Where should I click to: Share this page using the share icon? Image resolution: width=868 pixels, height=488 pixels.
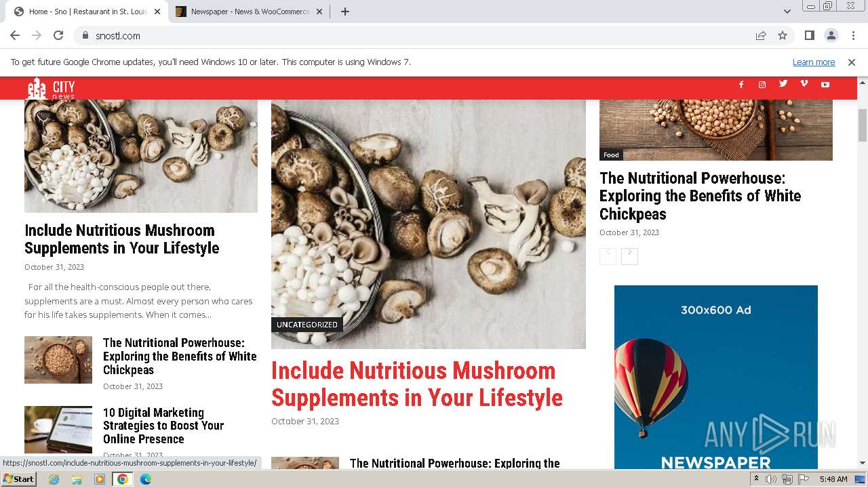tap(761, 35)
